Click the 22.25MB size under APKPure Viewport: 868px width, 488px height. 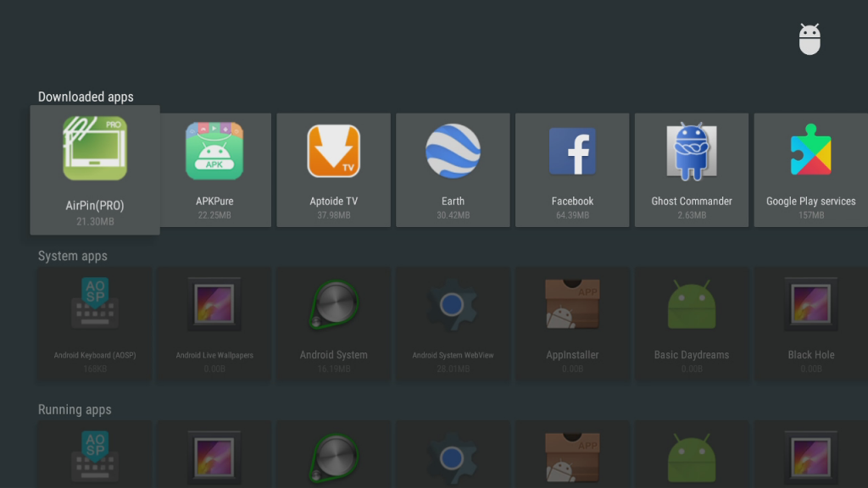214,215
